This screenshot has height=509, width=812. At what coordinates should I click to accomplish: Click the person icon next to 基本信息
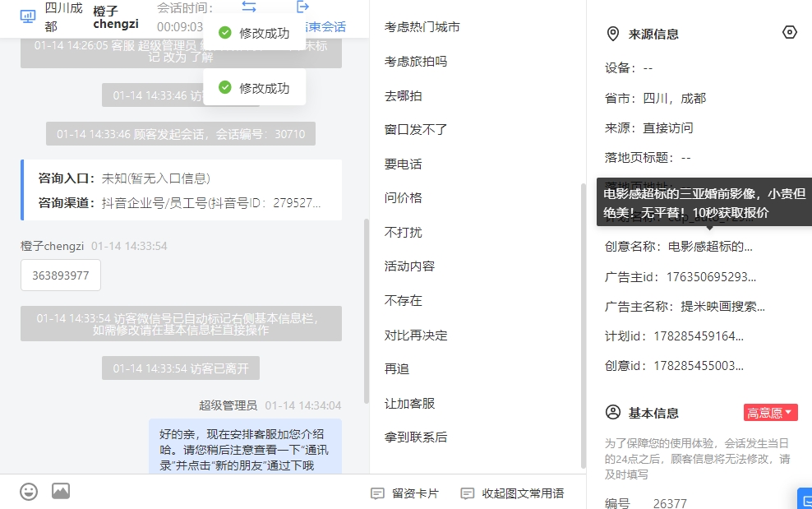point(612,413)
